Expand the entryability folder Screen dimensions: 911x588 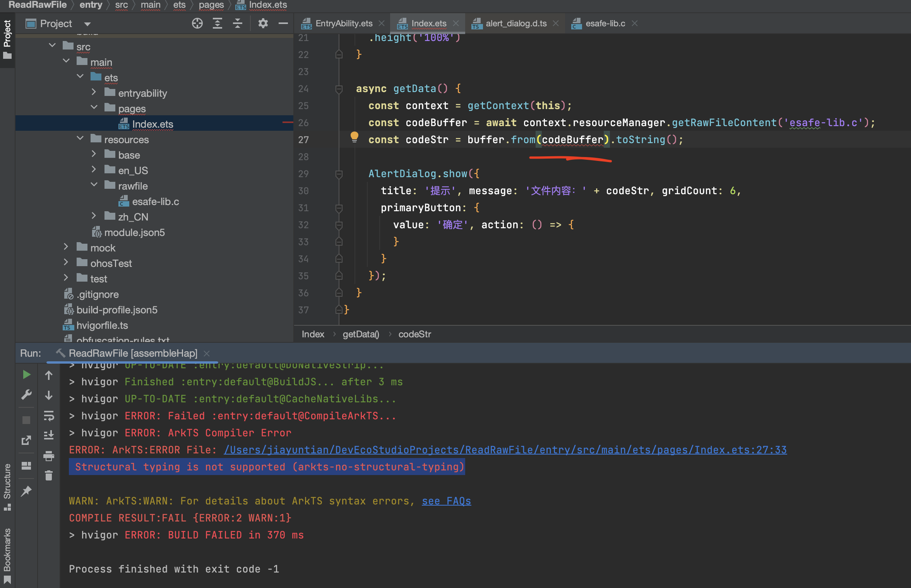pyautogui.click(x=94, y=92)
